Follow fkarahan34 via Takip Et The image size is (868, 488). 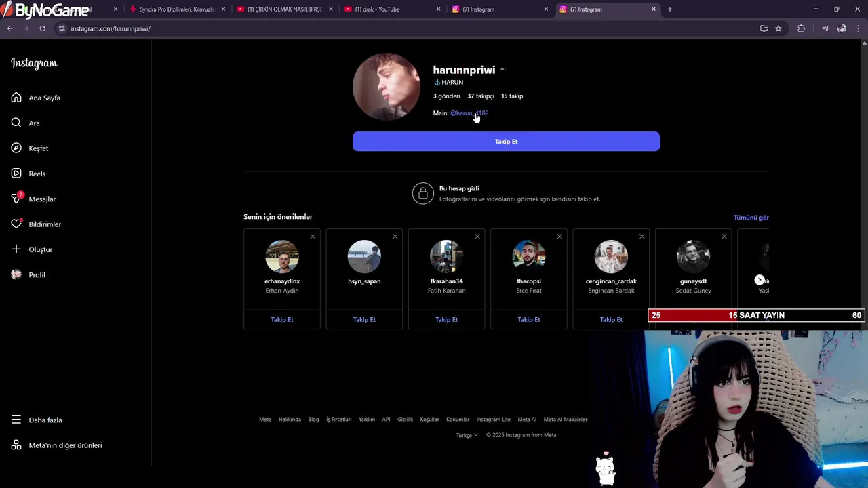click(x=446, y=319)
